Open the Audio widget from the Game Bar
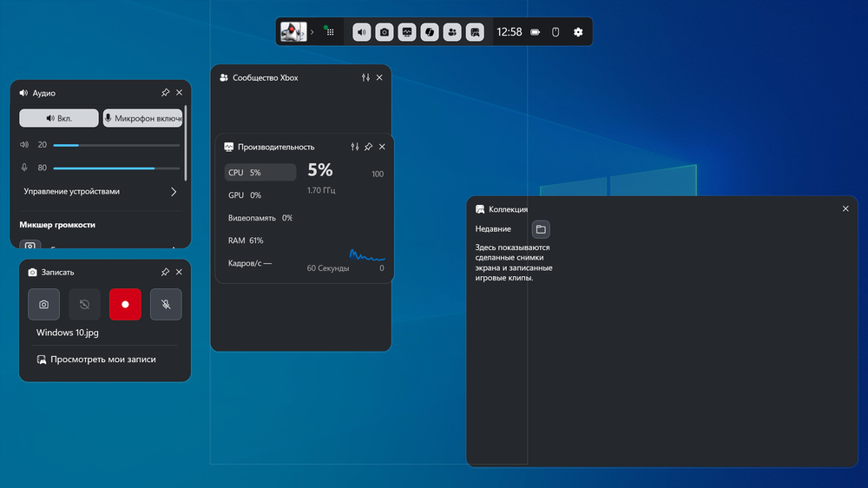Screen dimensions: 868x488 pyautogui.click(x=361, y=32)
